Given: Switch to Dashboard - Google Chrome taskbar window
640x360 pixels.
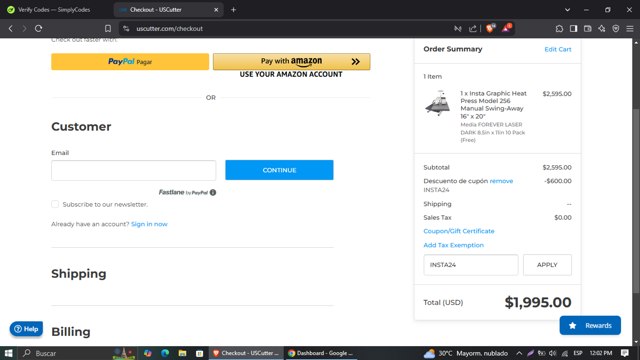Looking at the screenshot, I should click(321, 353).
